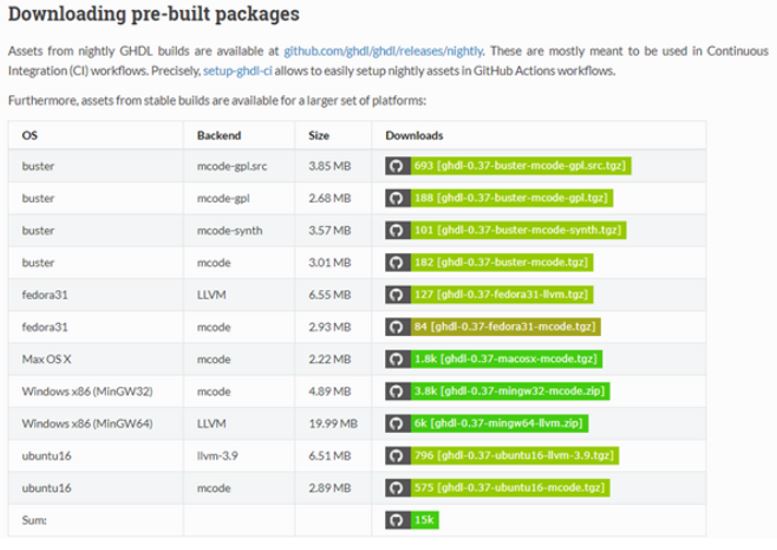Click the Windows x86 (MinGW64) row label
Image resolution: width=777 pixels, height=550 pixels.
[87, 424]
